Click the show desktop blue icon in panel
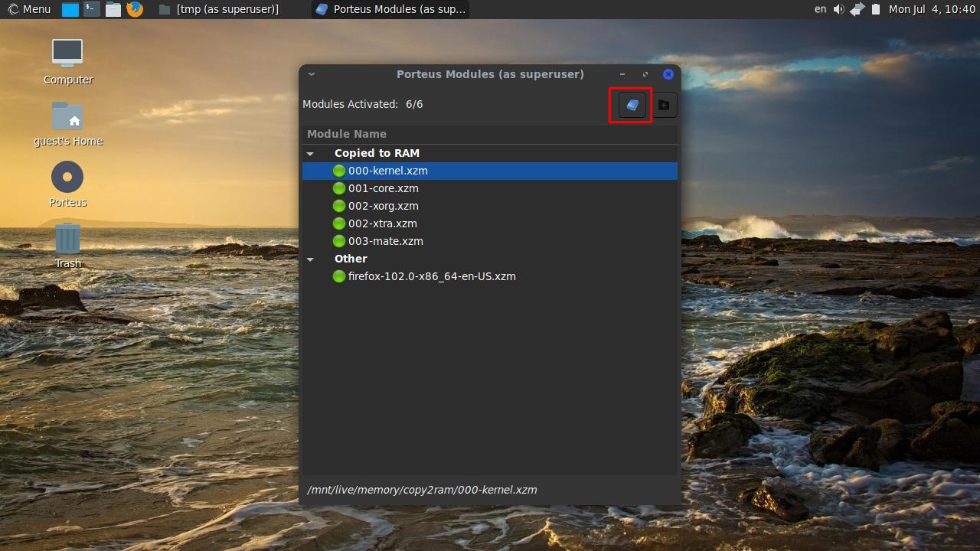 [70, 9]
